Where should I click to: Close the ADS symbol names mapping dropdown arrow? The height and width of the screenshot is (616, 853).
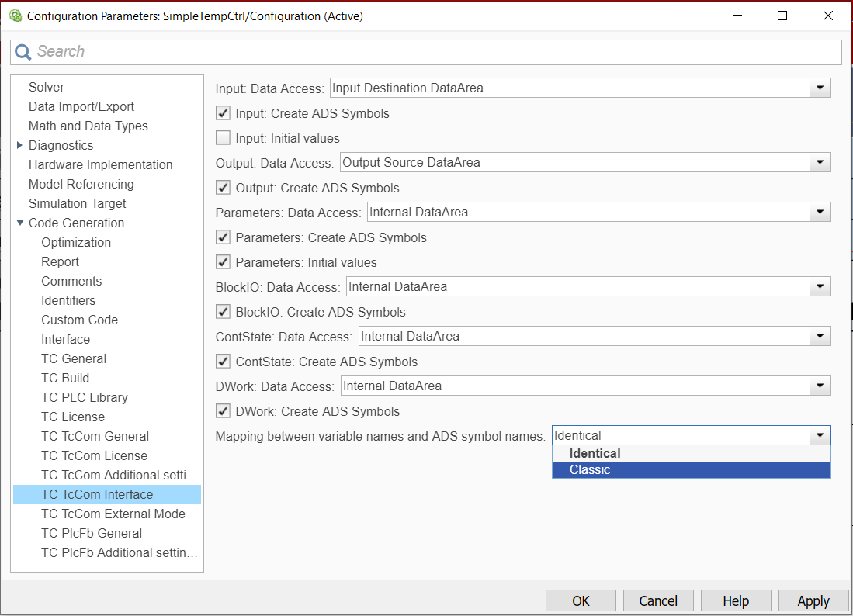point(820,435)
